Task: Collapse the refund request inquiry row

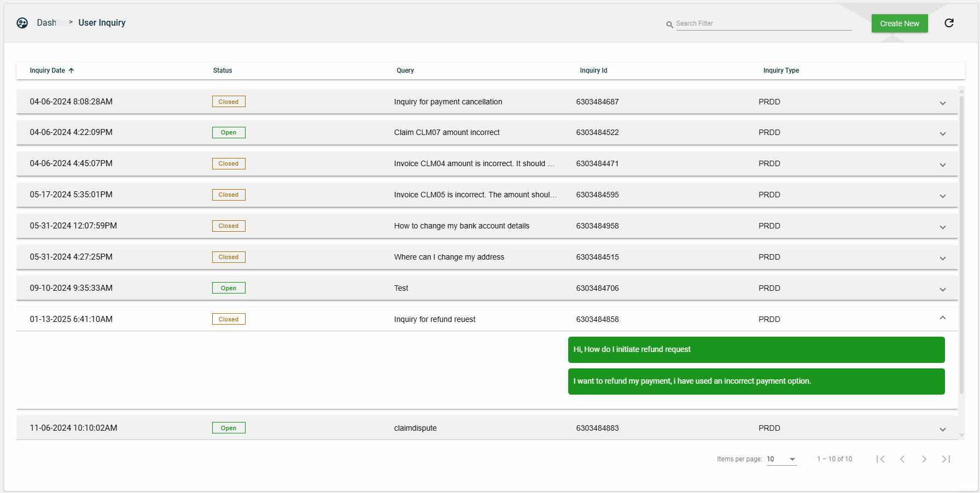Action: click(x=942, y=318)
